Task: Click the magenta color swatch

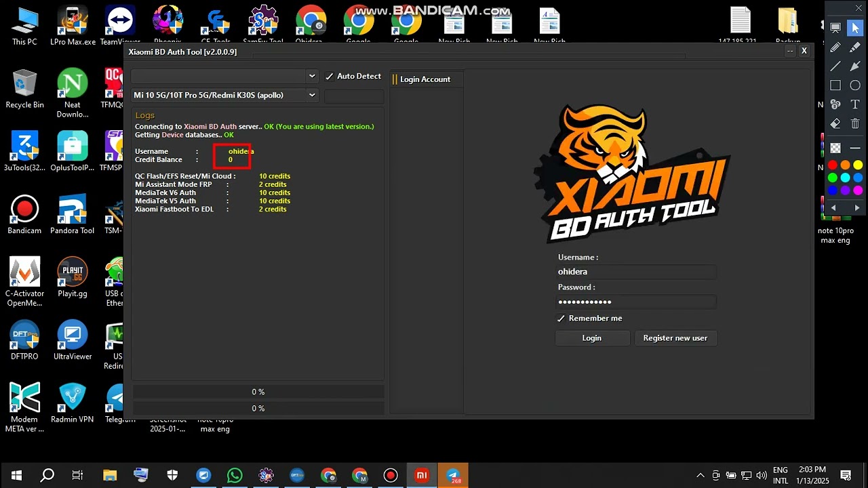Action: [x=858, y=190]
